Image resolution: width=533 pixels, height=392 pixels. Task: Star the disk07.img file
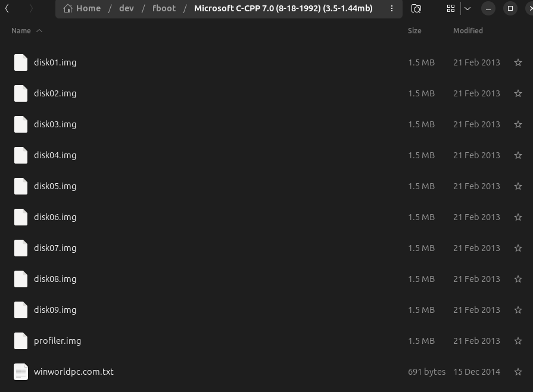coord(518,248)
